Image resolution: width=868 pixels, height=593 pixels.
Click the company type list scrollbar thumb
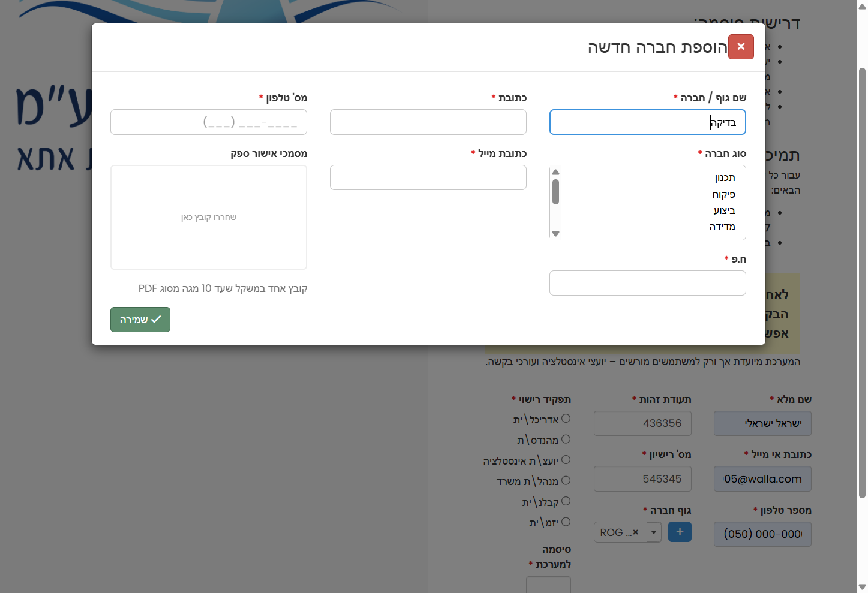click(555, 191)
